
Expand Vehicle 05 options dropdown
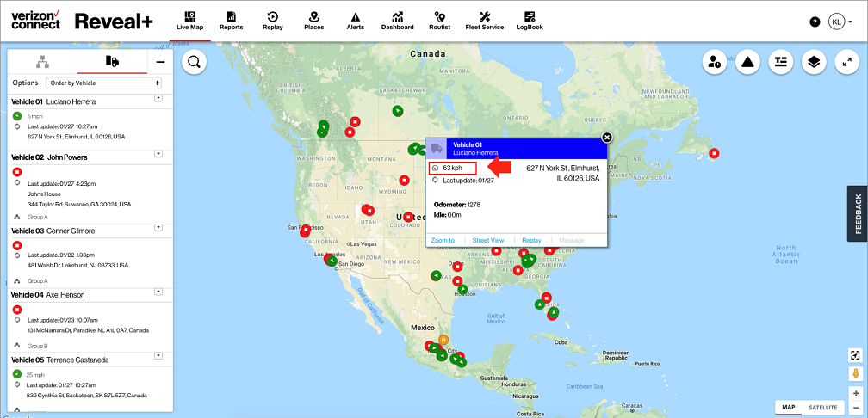158,355
